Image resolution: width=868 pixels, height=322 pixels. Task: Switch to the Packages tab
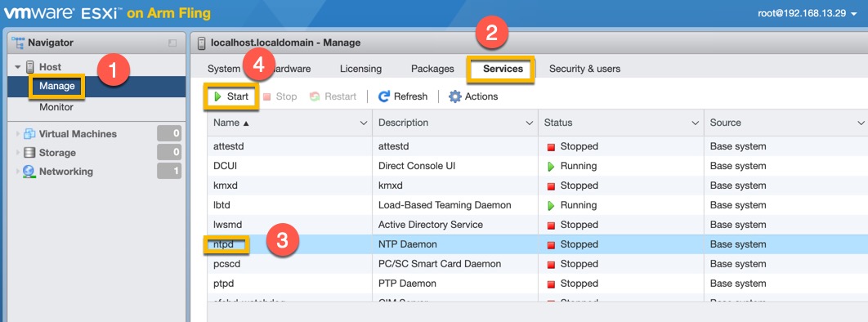[432, 69]
